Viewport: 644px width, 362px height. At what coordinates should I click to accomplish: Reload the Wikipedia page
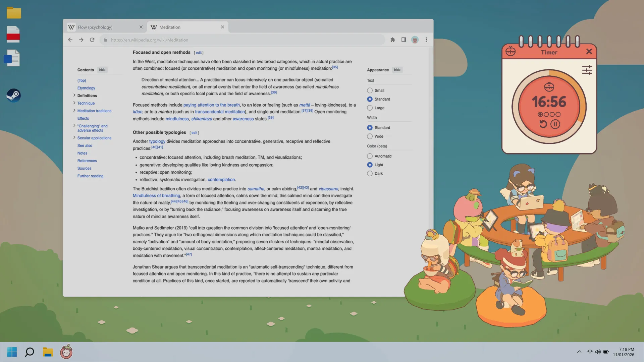click(92, 40)
